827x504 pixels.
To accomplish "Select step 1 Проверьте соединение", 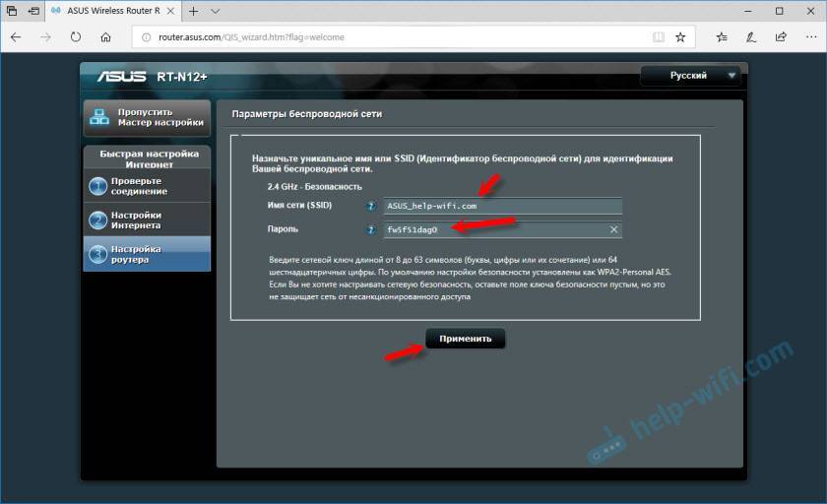I will coord(147,186).
